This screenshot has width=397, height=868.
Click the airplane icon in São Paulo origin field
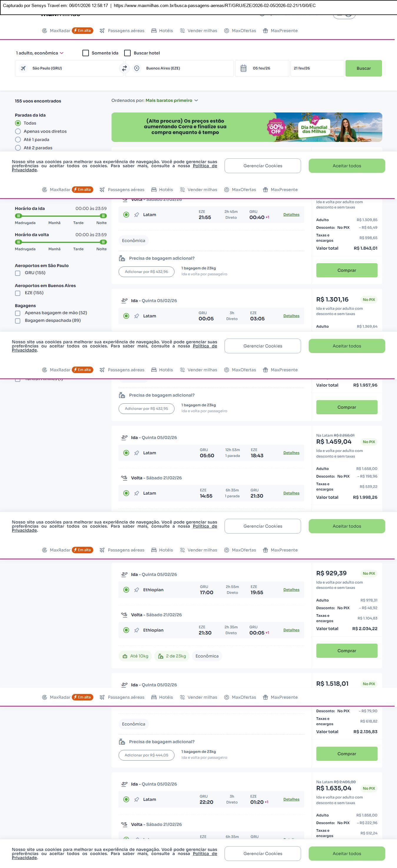(23, 68)
